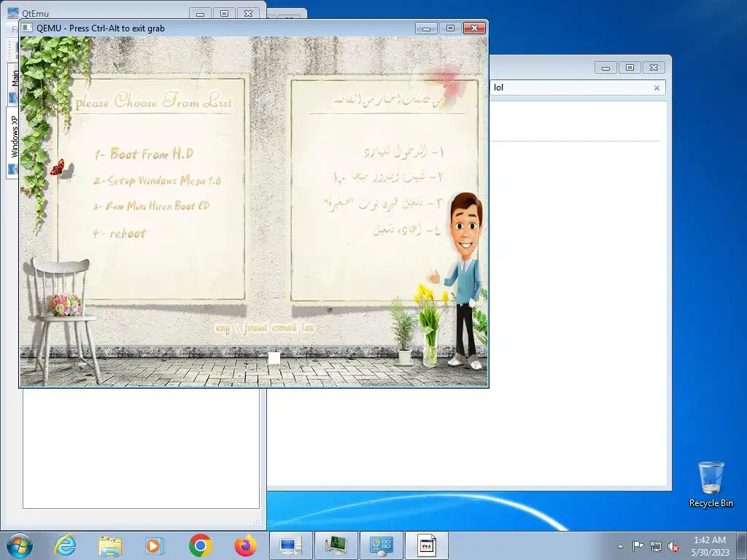Screen dimensions: 747x560
Task: Open Windows Explorer folder icon in taskbar
Action: click(x=110, y=545)
